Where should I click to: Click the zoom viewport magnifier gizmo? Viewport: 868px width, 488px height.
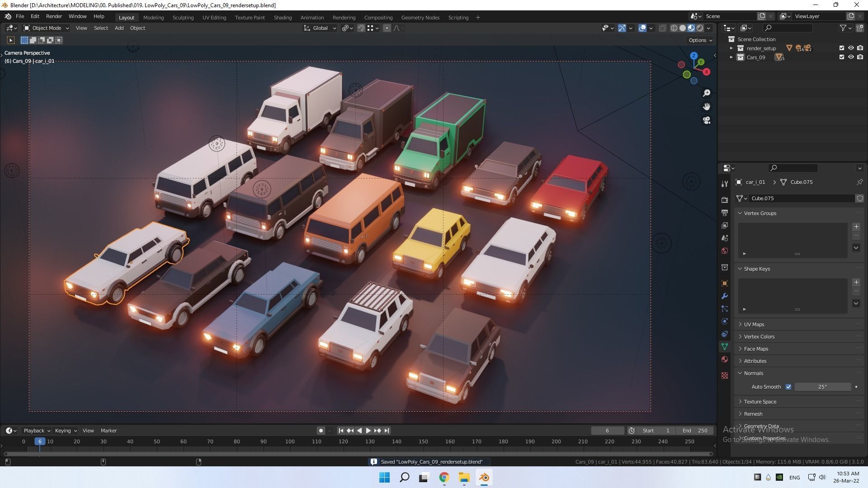[x=707, y=93]
